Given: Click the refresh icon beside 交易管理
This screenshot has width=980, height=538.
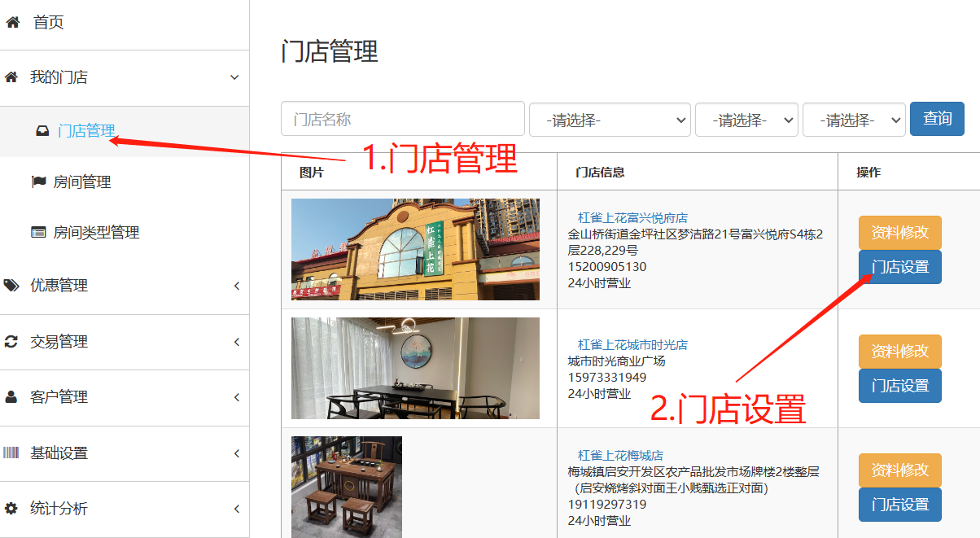Looking at the screenshot, I should [x=11, y=342].
